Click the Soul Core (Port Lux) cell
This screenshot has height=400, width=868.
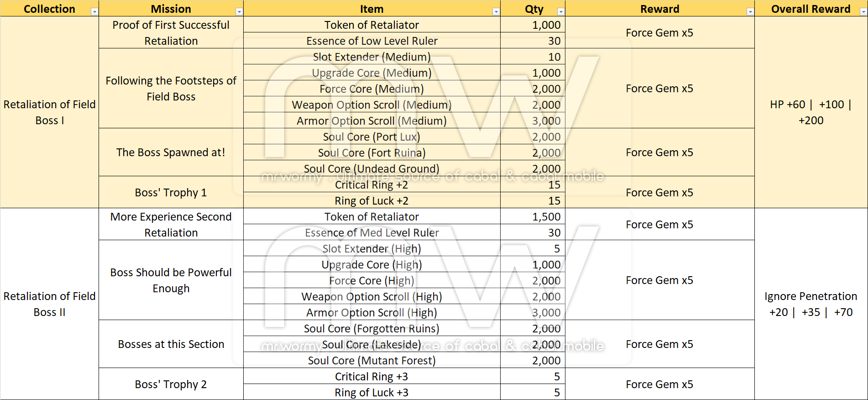pyautogui.click(x=371, y=137)
